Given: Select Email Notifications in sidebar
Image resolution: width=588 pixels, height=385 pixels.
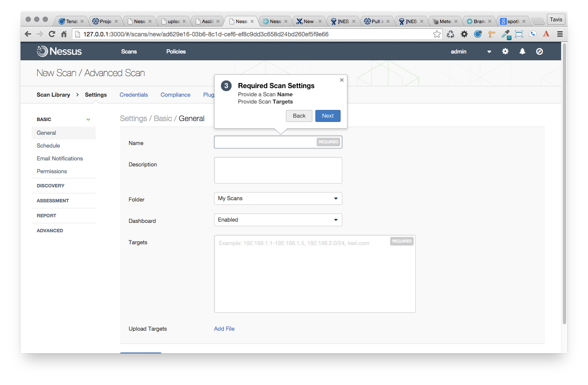Looking at the screenshot, I should [x=60, y=158].
